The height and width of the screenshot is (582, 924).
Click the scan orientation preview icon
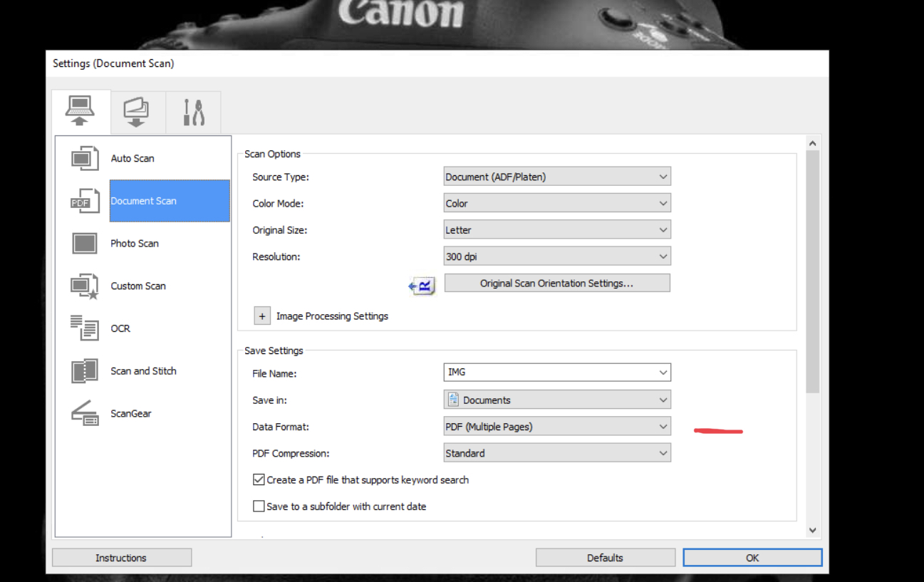(x=422, y=286)
